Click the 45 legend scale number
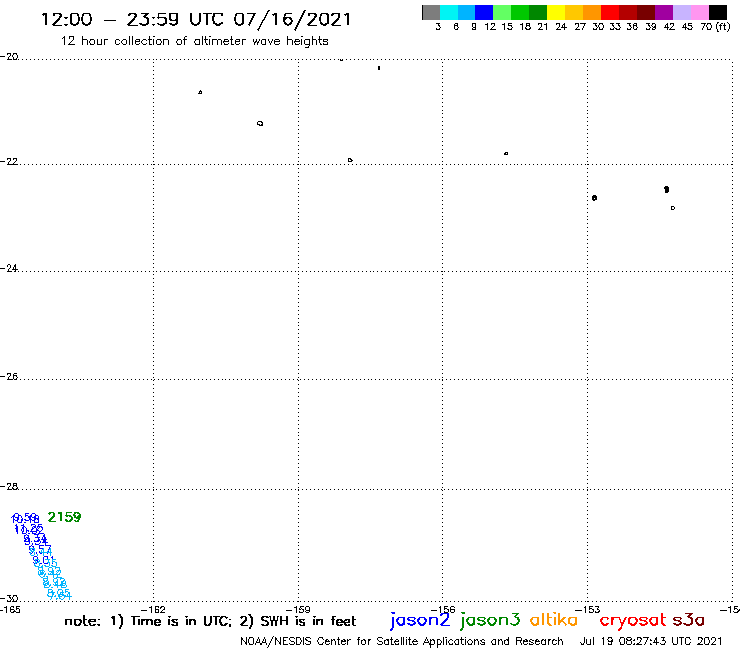The height and width of the screenshot is (650, 740). coord(687,27)
